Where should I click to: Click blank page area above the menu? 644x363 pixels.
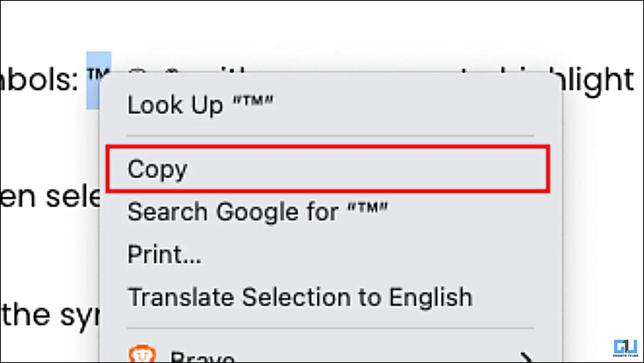coord(321,32)
